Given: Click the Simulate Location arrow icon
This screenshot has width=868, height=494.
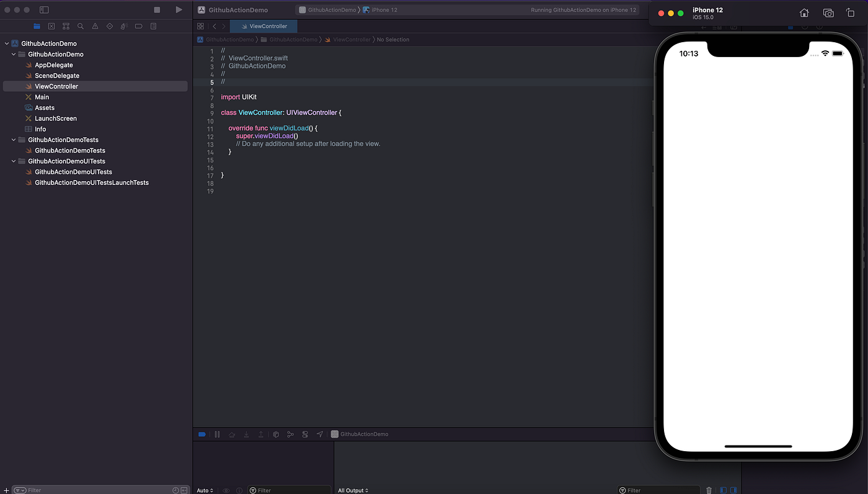Looking at the screenshot, I should (x=319, y=434).
